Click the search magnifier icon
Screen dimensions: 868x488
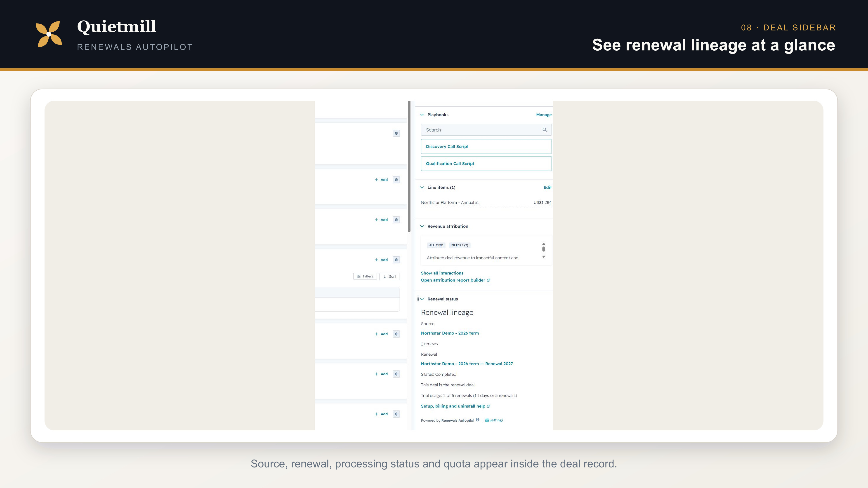544,130
